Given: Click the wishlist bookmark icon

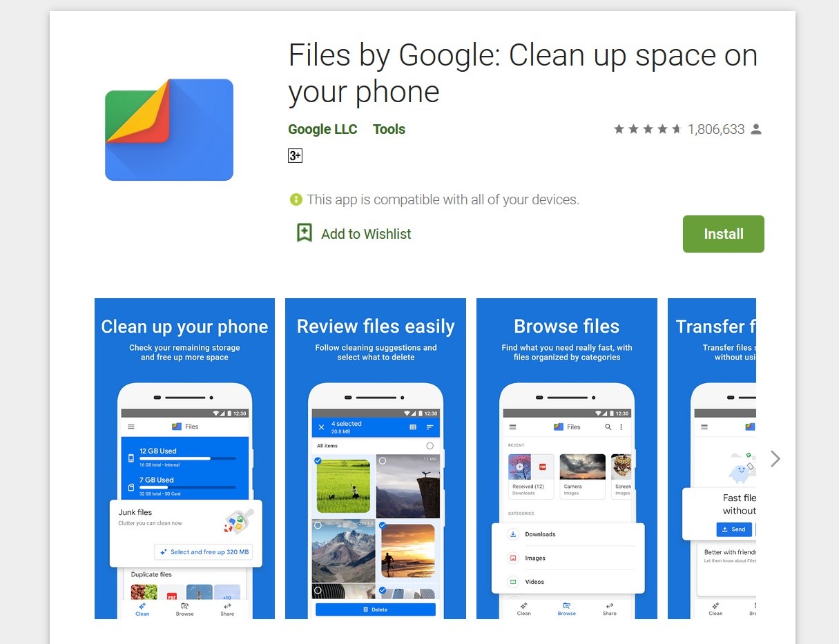Looking at the screenshot, I should click(304, 233).
